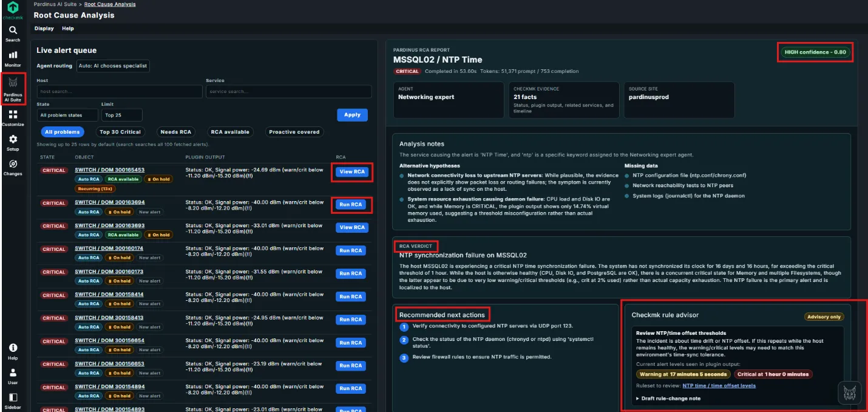Run RCA for SWITCH / DOM 300163694

351,205
